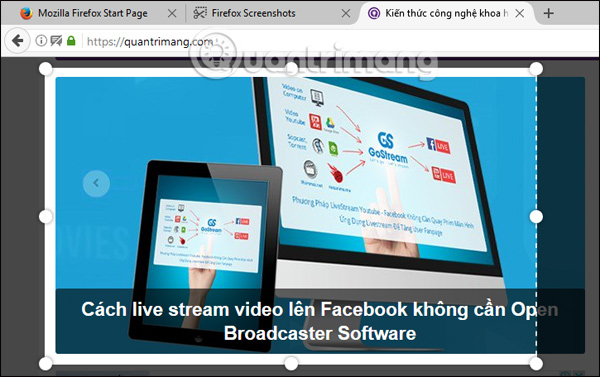Click the scissors icon on Screenshots tab
This screenshot has height=377, width=600.
pos(200,13)
